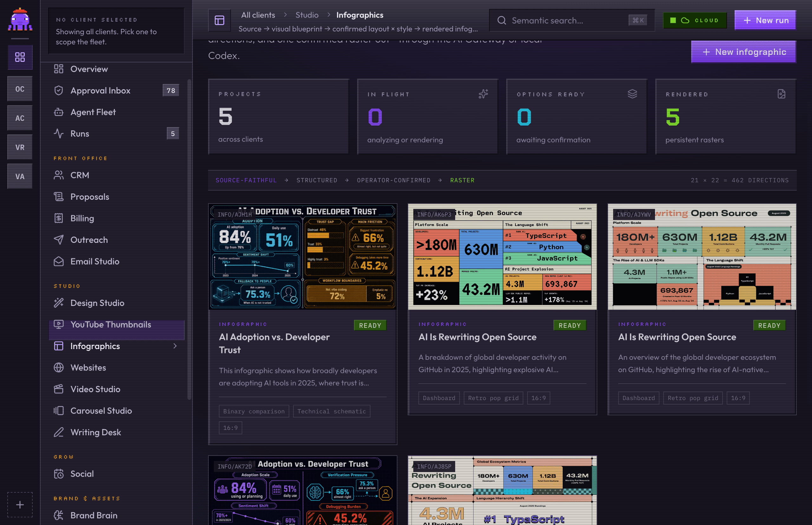This screenshot has height=525, width=812.
Task: Create a New infographic
Action: point(744,52)
